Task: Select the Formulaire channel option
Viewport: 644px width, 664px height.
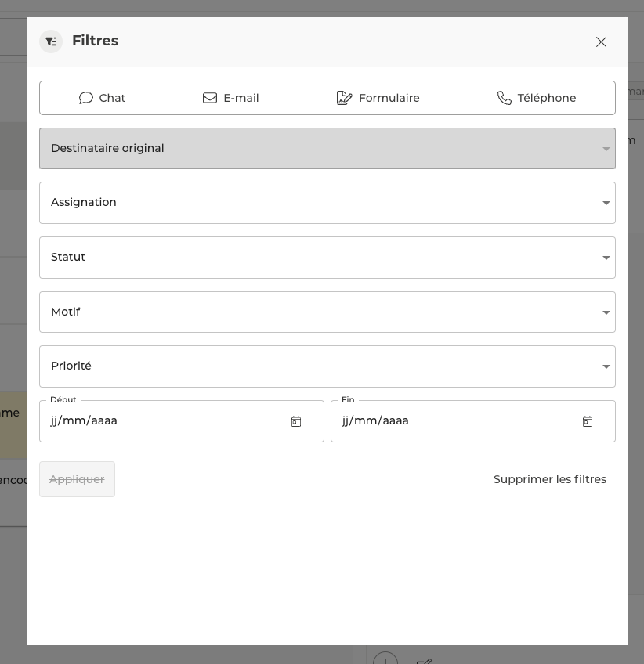Action: (x=378, y=98)
